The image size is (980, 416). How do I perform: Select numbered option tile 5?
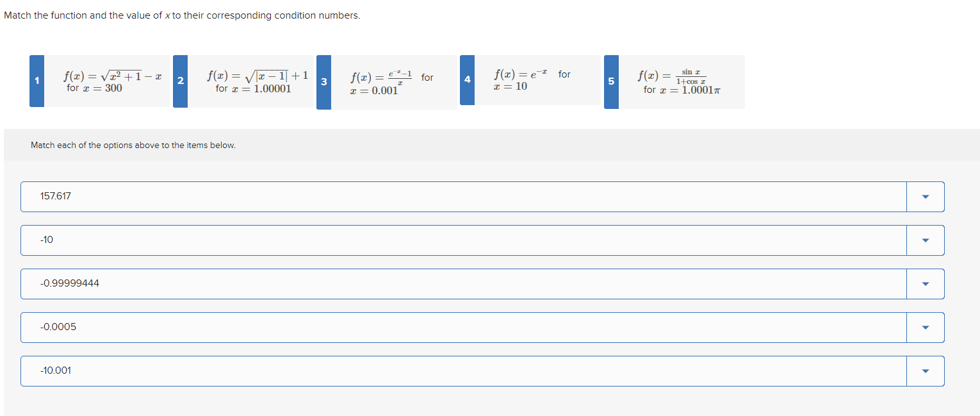(x=610, y=81)
